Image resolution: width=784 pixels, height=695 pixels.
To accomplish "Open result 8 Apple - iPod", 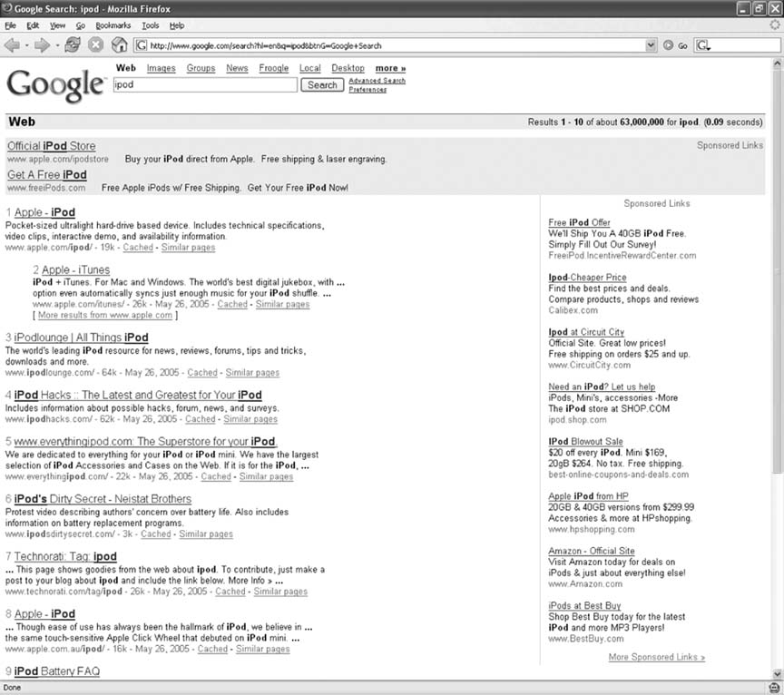I will click(44, 614).
